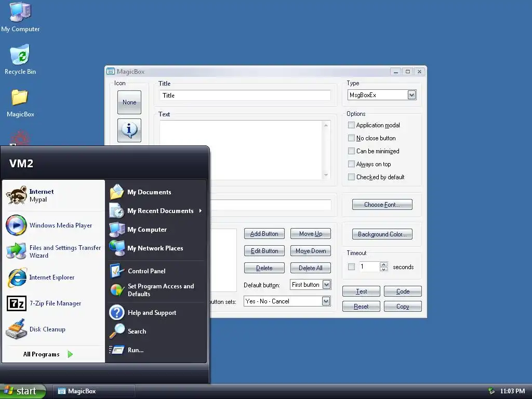The height and width of the screenshot is (399, 532).
Task: Click inside the Text message area
Action: tap(241, 150)
